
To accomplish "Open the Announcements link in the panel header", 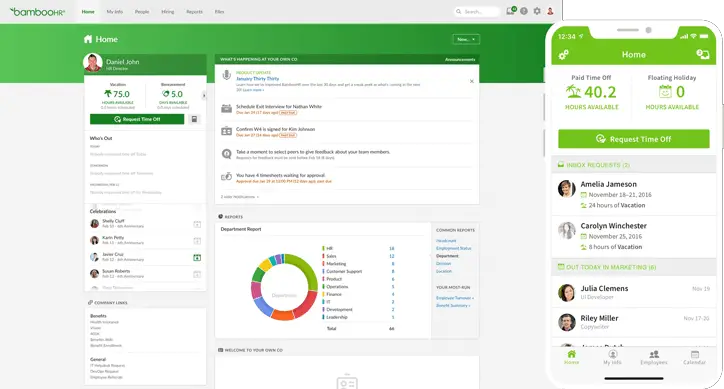I will pyautogui.click(x=460, y=59).
